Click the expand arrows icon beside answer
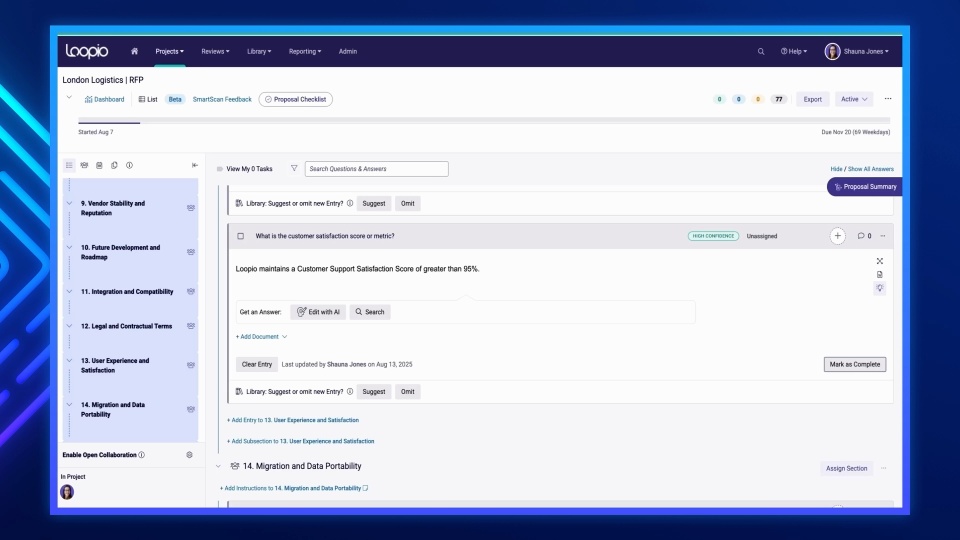This screenshot has width=960, height=540. (880, 261)
